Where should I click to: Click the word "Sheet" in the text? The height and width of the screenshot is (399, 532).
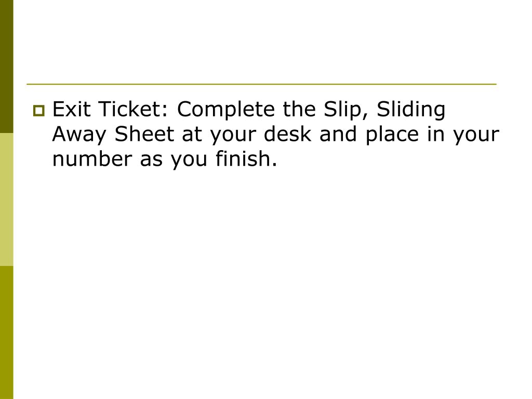pyautogui.click(x=144, y=134)
